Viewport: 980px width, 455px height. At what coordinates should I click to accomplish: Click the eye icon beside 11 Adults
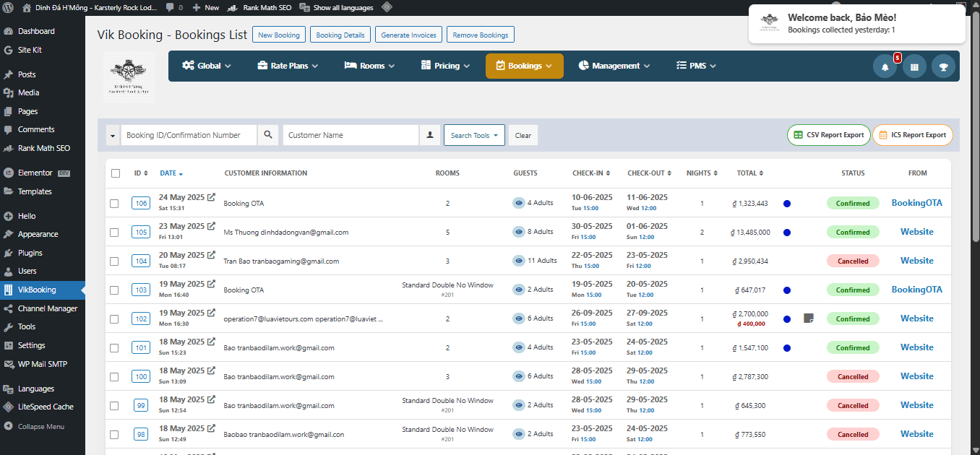click(518, 261)
